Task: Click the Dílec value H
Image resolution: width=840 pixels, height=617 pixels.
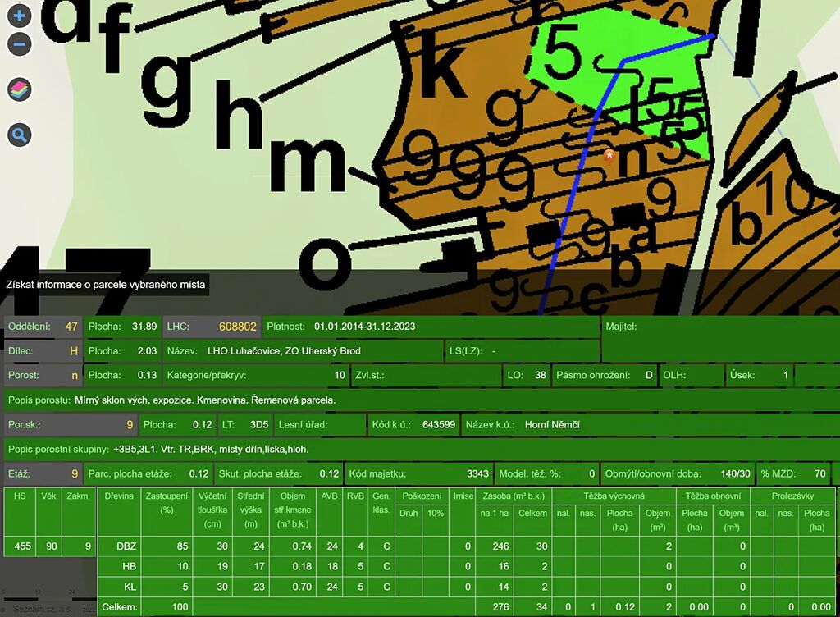Action: click(73, 351)
